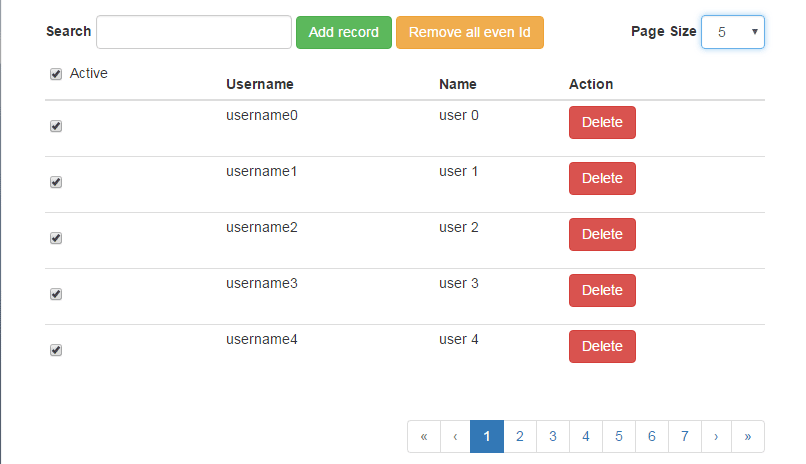Toggle the Active header checkbox

point(56,74)
